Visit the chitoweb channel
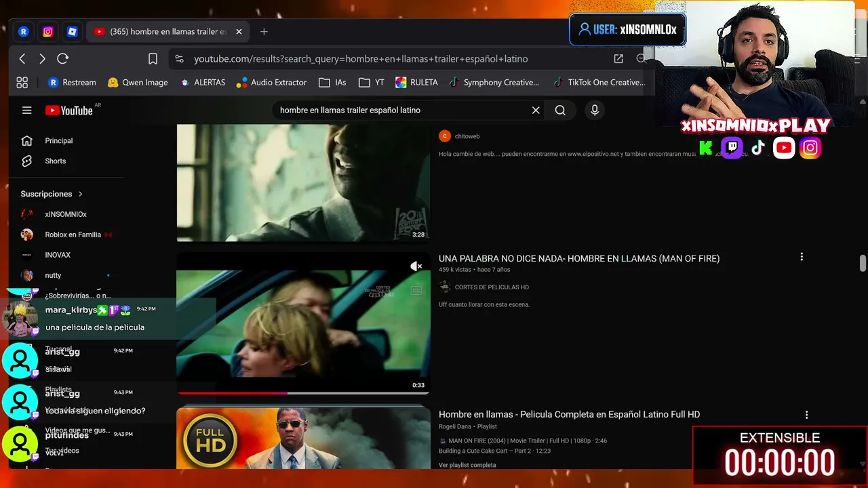Image resolution: width=868 pixels, height=488 pixels. (467, 136)
